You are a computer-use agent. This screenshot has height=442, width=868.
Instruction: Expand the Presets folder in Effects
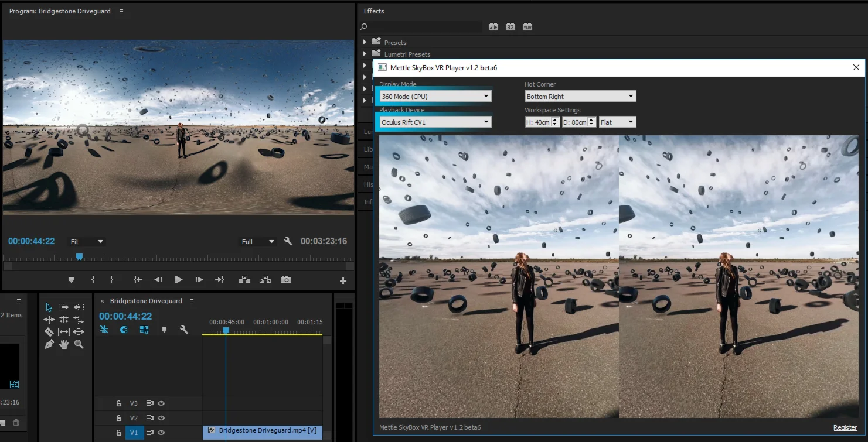[x=365, y=42]
